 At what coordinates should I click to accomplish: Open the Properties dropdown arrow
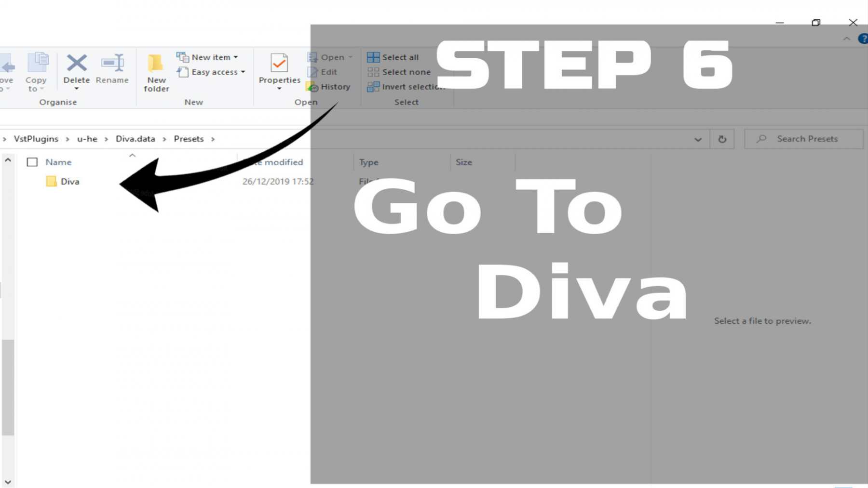point(279,89)
